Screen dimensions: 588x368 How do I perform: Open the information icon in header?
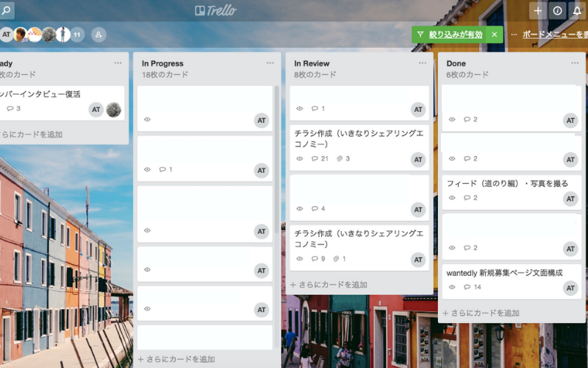pyautogui.click(x=557, y=10)
